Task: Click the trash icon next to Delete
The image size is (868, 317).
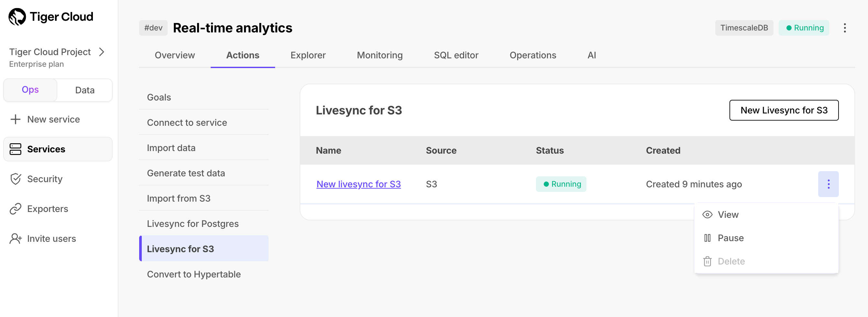Action: [707, 261]
